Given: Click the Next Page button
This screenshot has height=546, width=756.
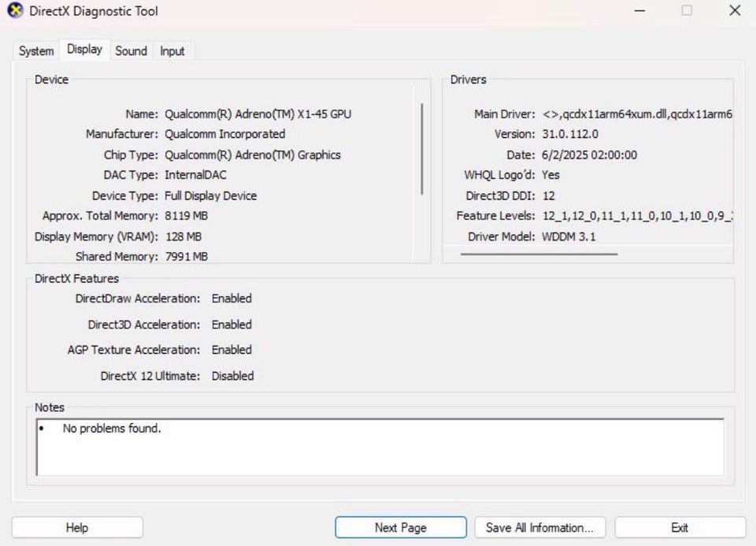Looking at the screenshot, I should (x=401, y=527).
